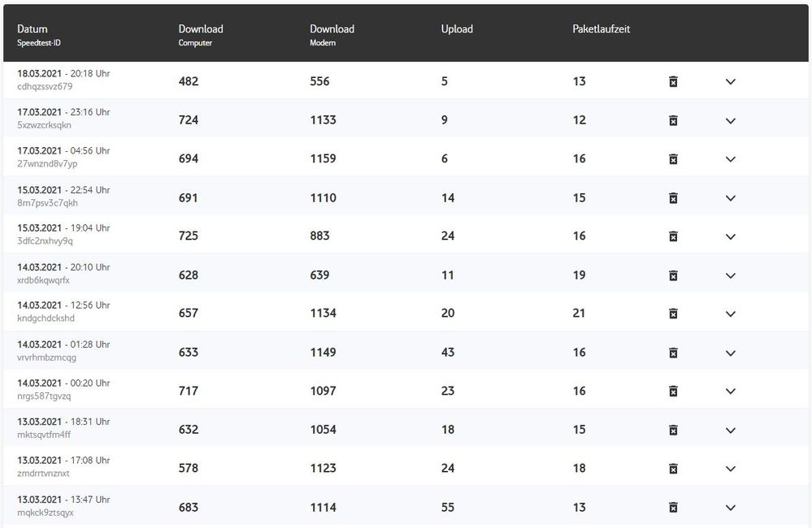Delete the 14.03.2021 01:28 speedtest entry

tap(673, 353)
